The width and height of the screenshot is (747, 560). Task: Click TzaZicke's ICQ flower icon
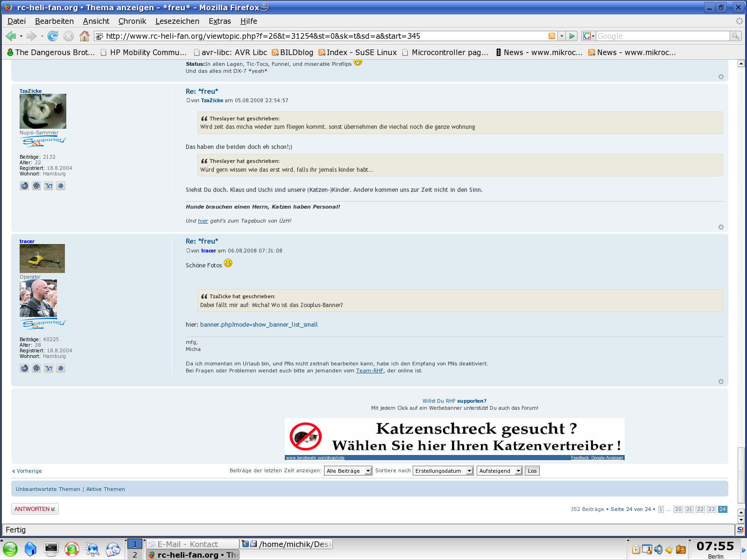(x=36, y=186)
